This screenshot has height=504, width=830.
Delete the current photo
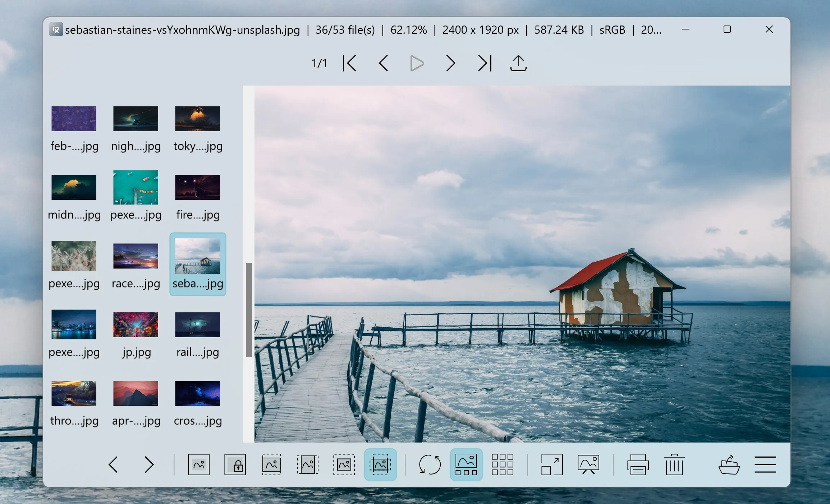(x=674, y=464)
